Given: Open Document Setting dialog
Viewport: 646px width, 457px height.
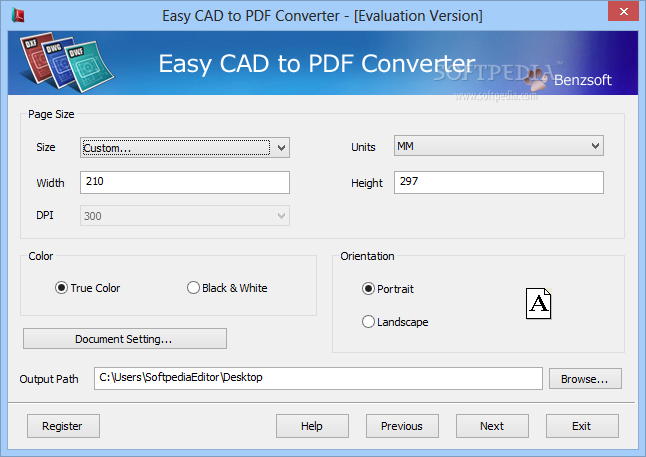Looking at the screenshot, I should [x=125, y=339].
